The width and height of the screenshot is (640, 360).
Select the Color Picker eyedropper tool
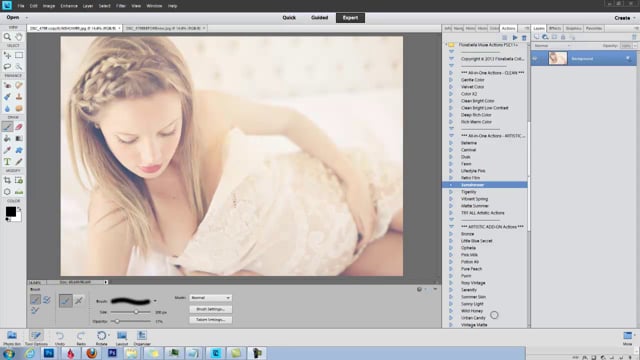pyautogui.click(x=7, y=150)
